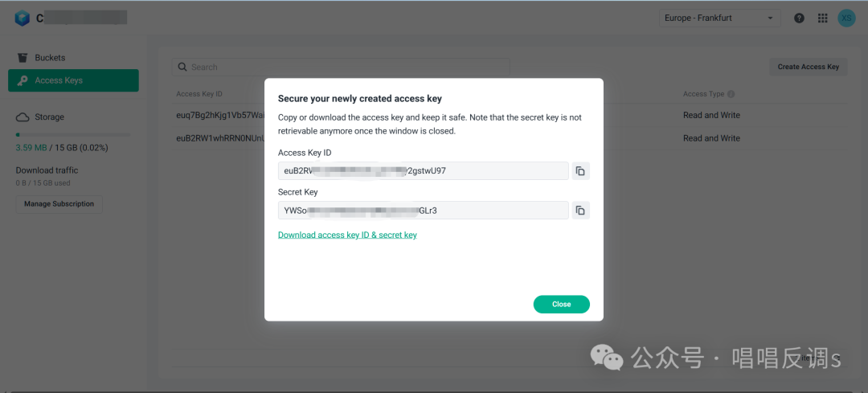868x393 pixels.
Task: Click the Access Key ID text field
Action: coord(423,170)
